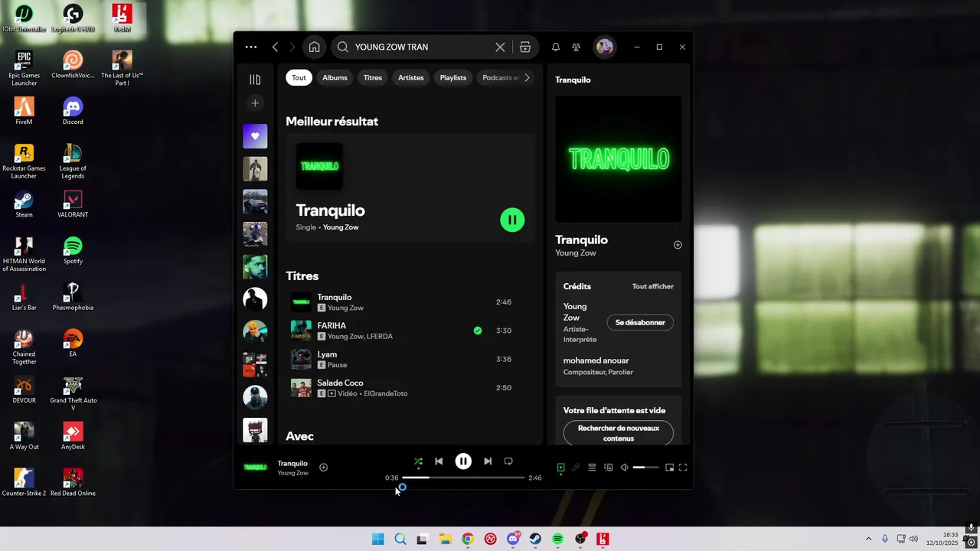This screenshot has height=551, width=980.
Task: Expand Your Library sidebar
Action: pyautogui.click(x=255, y=80)
